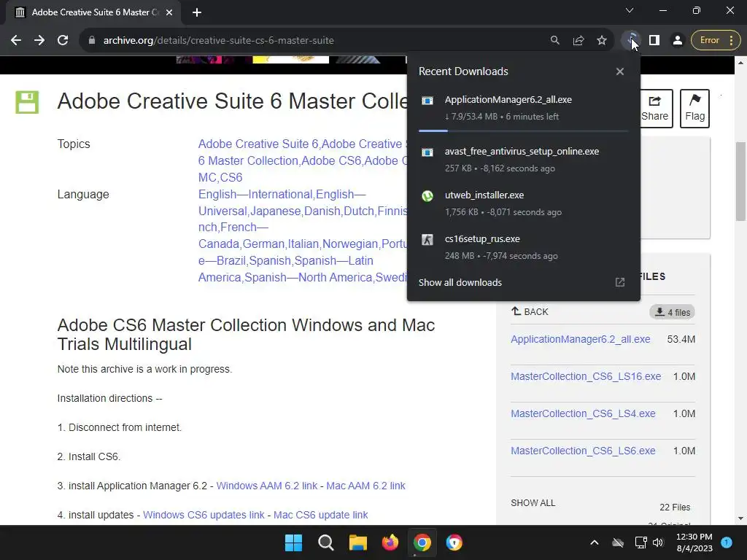The width and height of the screenshot is (747, 560).
Task: Click the page vertical scrollbar thumb
Action: [740, 180]
